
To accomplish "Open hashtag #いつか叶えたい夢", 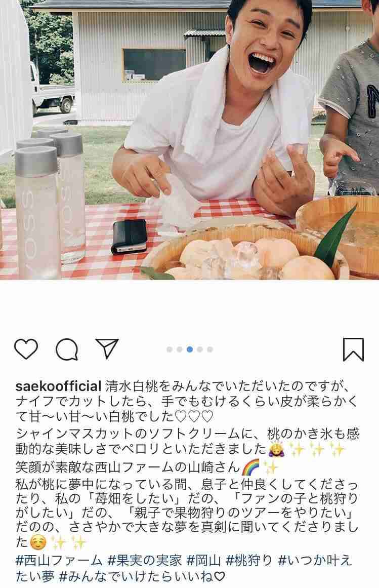I will coord(315,561).
